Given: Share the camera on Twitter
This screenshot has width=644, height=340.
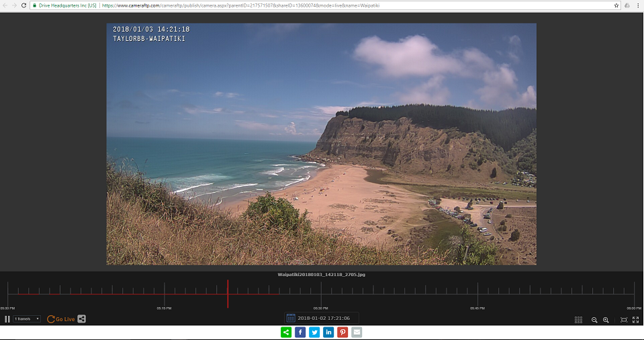Looking at the screenshot, I should 314,332.
